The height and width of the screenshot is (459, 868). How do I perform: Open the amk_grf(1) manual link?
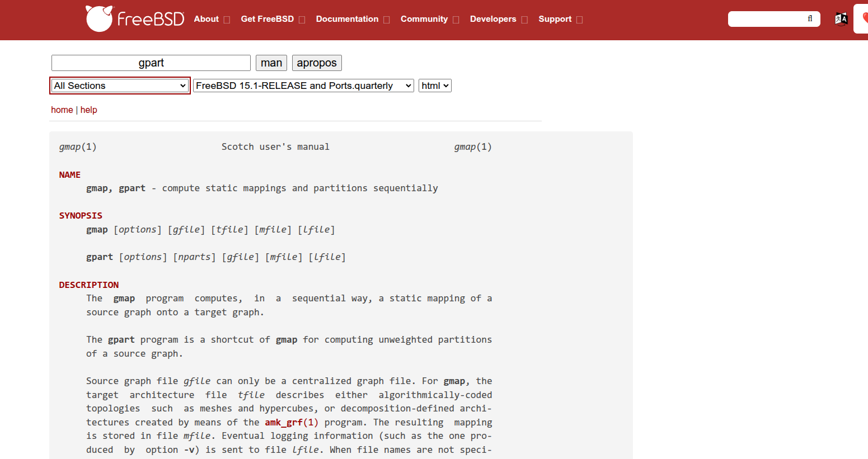point(292,422)
